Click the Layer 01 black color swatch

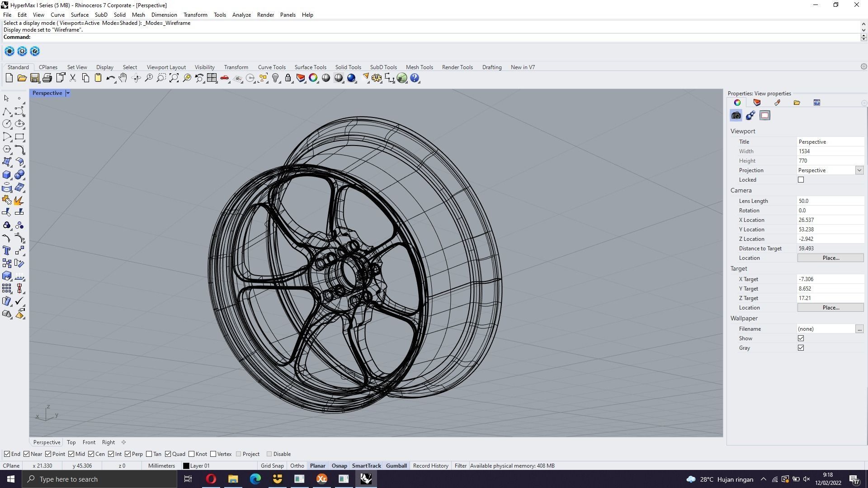[x=186, y=466]
